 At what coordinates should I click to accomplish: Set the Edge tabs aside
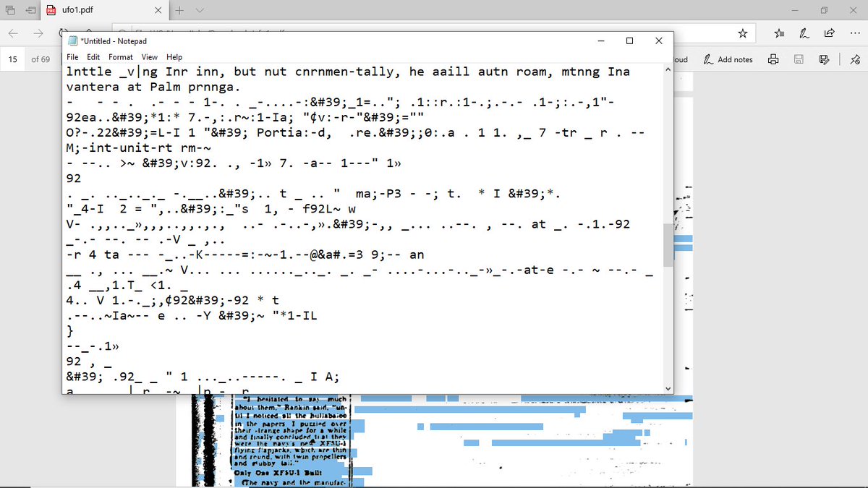[x=30, y=11]
